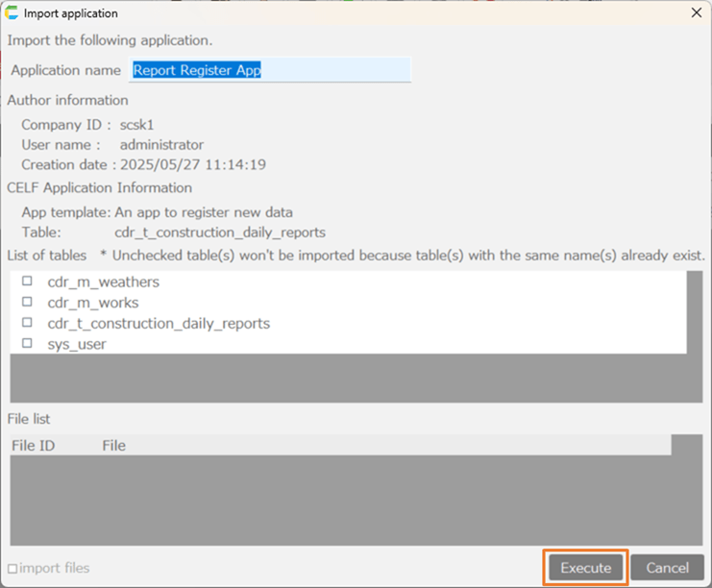712x588 pixels.
Task: Click the CELF logo icon in title bar
Action: pos(12,13)
